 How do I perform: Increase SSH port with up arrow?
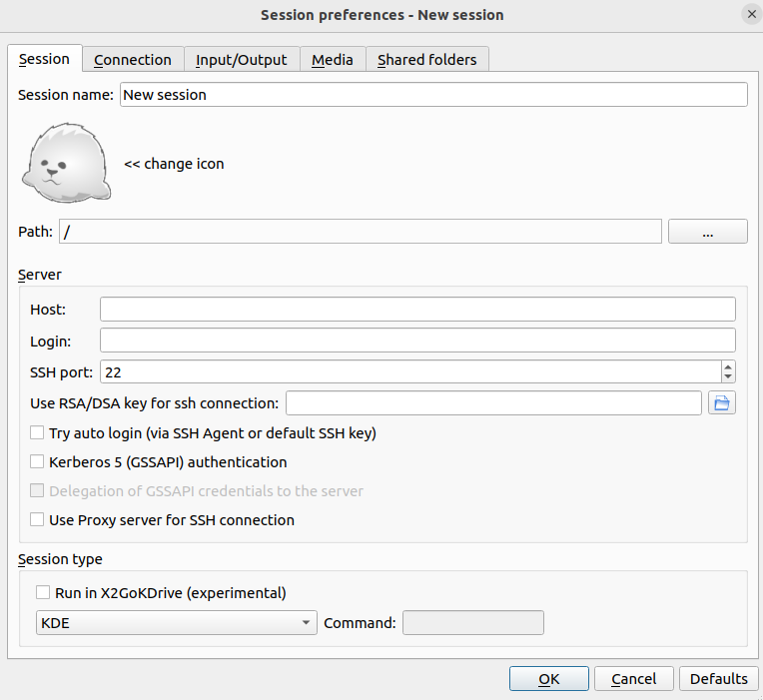[728, 366]
